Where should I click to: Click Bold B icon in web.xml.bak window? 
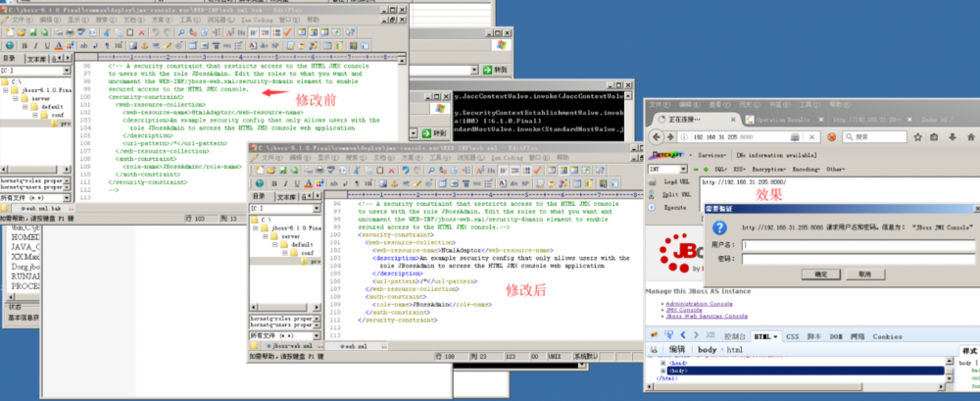[24, 45]
